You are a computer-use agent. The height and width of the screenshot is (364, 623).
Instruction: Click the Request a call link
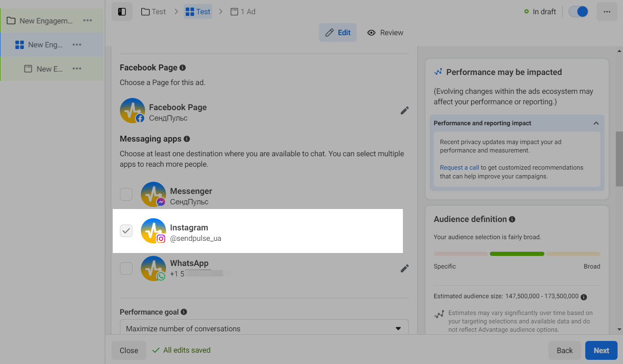coord(459,168)
